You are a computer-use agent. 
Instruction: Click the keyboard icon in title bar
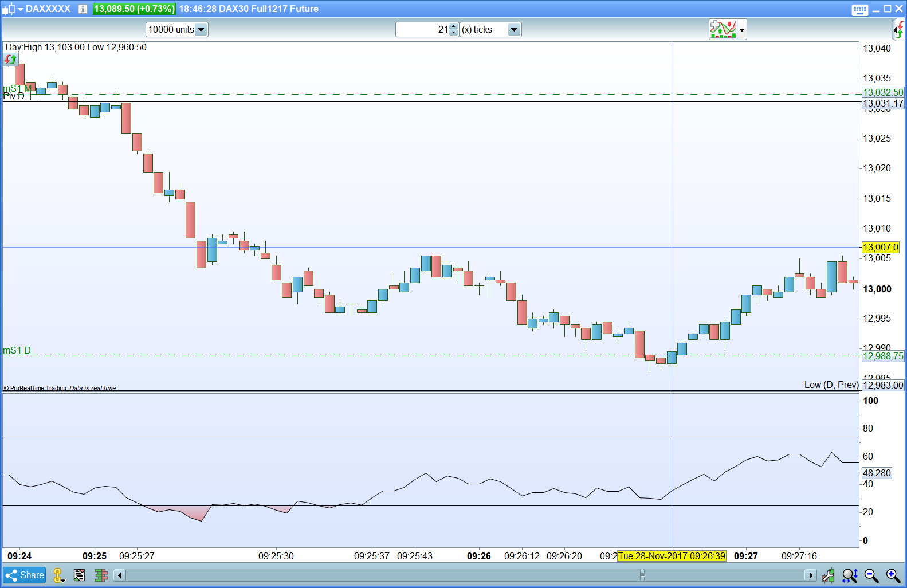[859, 10]
